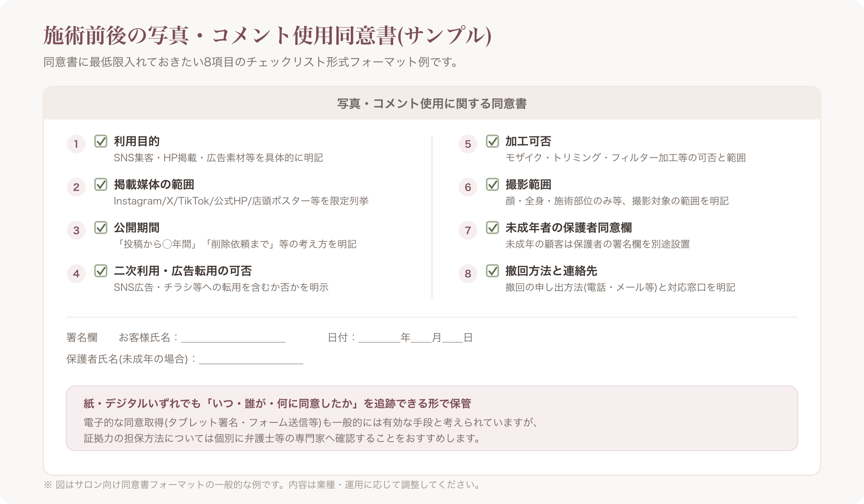Click the Instagram/X/TikTok description line
Viewport: 864px width, 504px height.
click(x=241, y=201)
